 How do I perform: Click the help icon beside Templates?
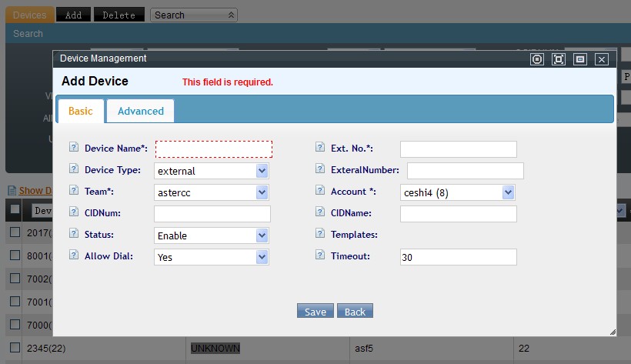click(320, 234)
